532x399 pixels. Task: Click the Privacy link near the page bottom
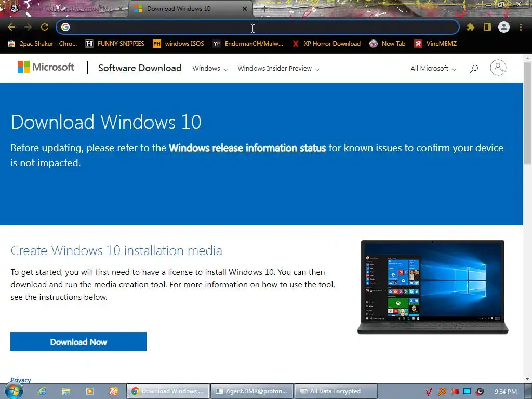(21, 380)
